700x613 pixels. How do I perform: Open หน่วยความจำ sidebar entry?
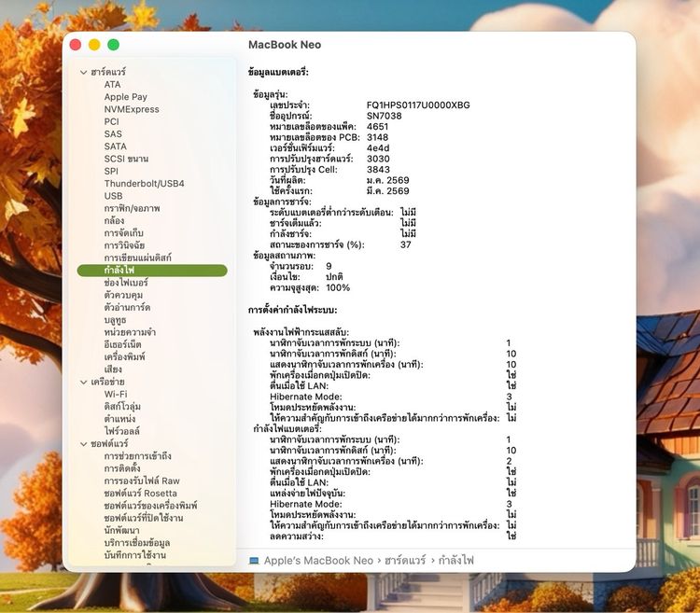(130, 332)
